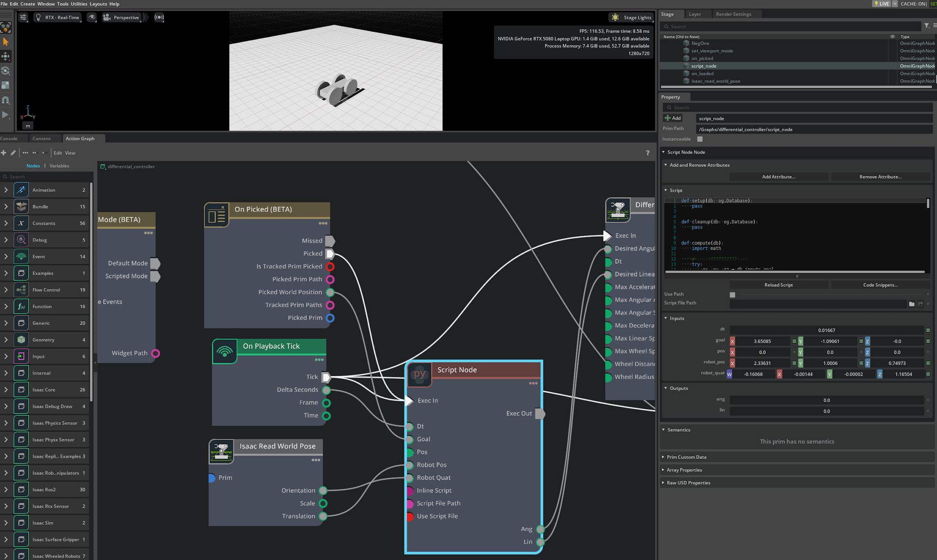Expand the Raw USD Properties section

pyautogui.click(x=689, y=482)
